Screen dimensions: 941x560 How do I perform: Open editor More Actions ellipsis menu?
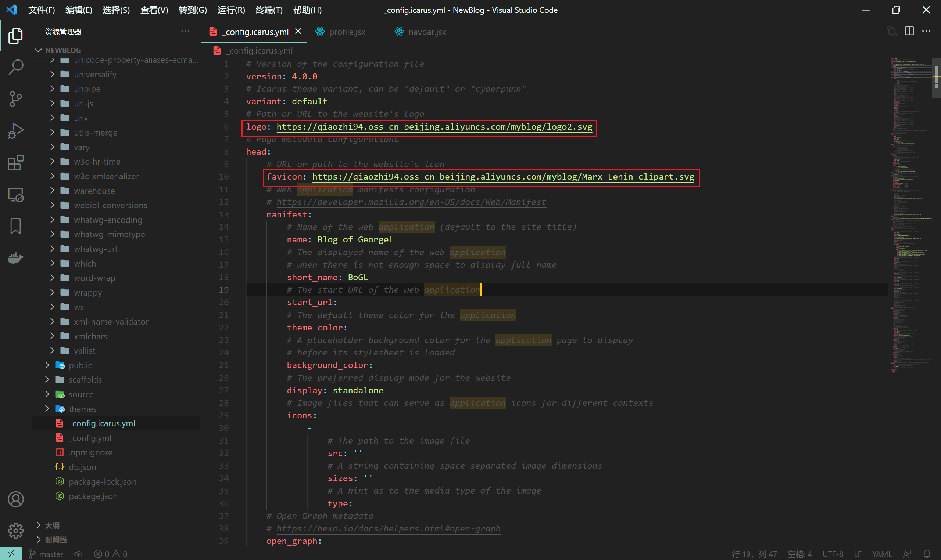tap(927, 31)
